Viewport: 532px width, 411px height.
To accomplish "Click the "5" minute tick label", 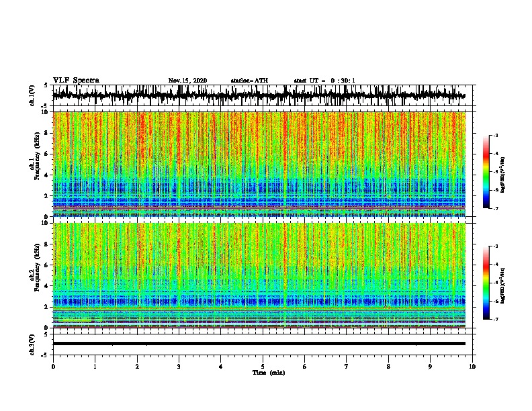I will point(263,367).
